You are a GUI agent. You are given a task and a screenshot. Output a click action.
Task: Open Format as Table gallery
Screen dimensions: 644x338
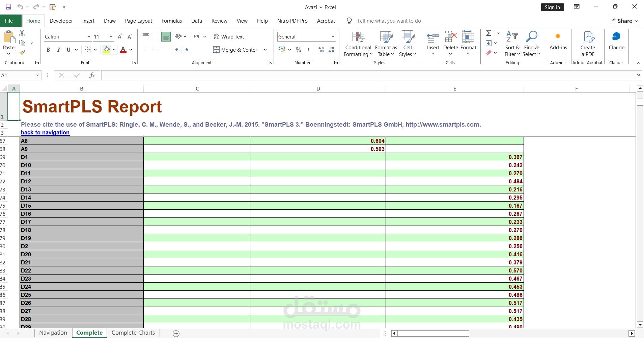[x=386, y=44]
